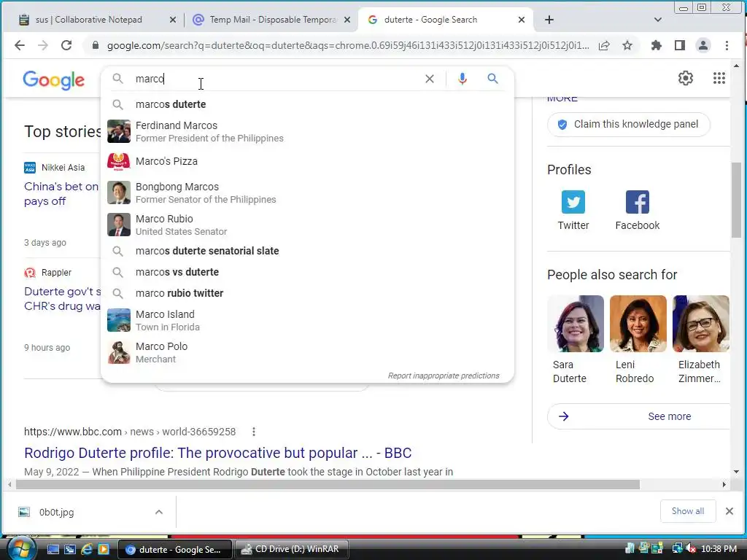Open the Facebook profile icon
Image resolution: width=747 pixels, height=560 pixels.
638,202
